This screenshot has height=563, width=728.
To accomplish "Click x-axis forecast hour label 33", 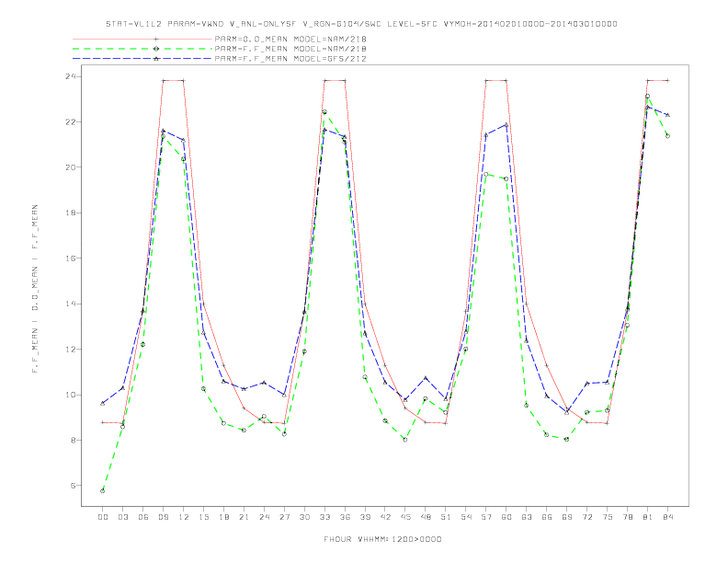I will tap(324, 517).
